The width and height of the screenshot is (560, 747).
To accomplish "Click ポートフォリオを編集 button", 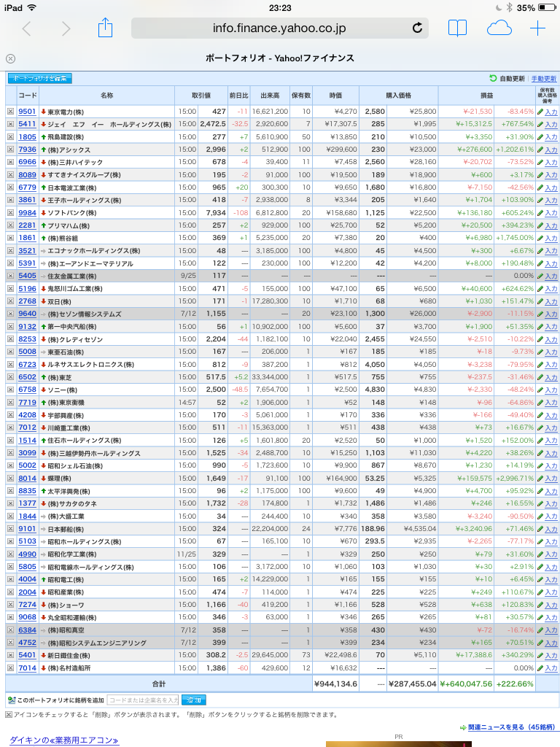I will tap(39, 79).
